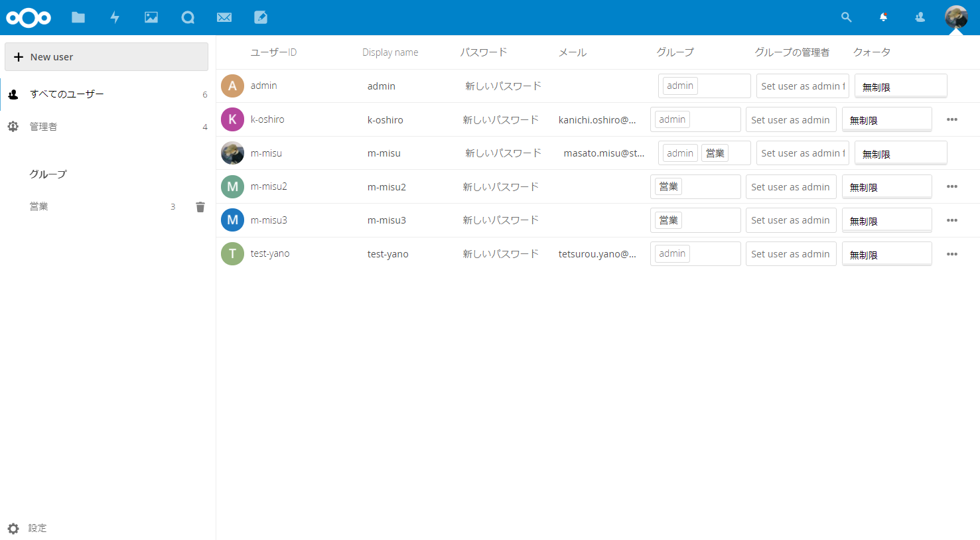Click 新しいパスワード field for admin

coord(503,86)
